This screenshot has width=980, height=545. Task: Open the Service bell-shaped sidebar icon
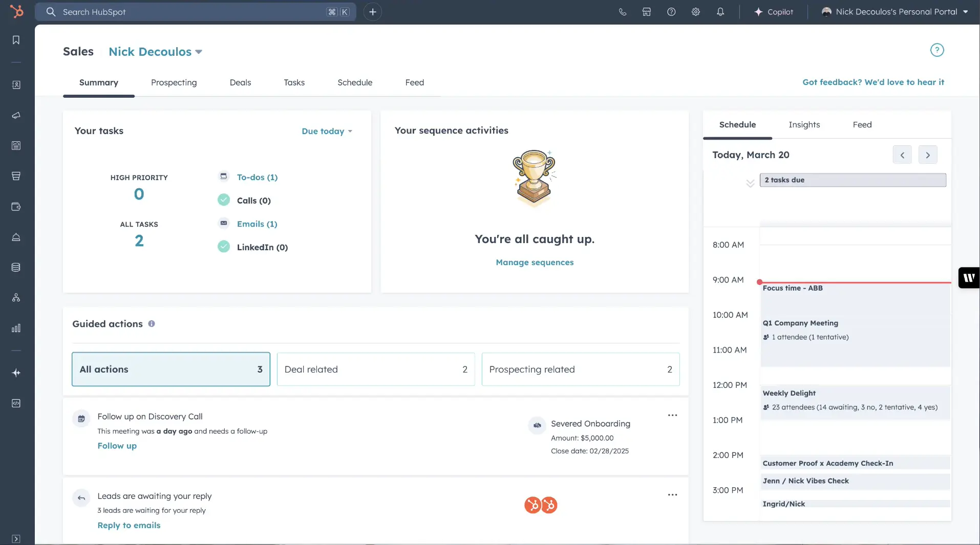[x=16, y=237]
